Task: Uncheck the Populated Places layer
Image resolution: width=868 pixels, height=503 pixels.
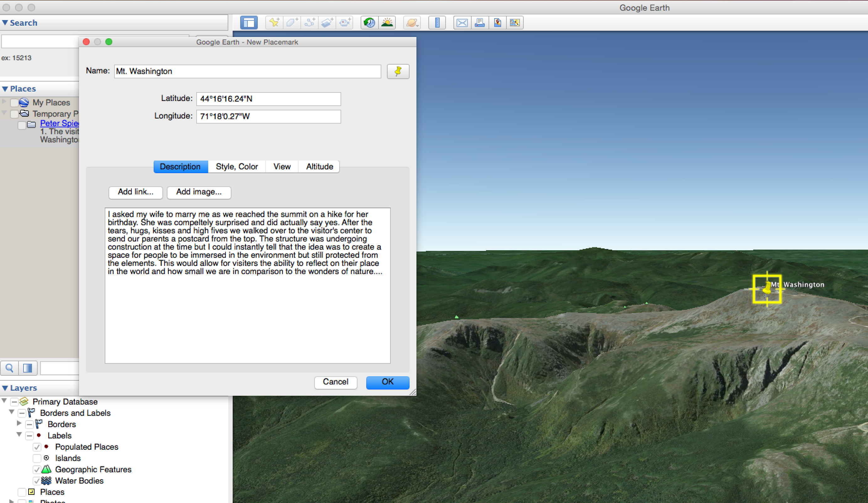Action: [37, 447]
